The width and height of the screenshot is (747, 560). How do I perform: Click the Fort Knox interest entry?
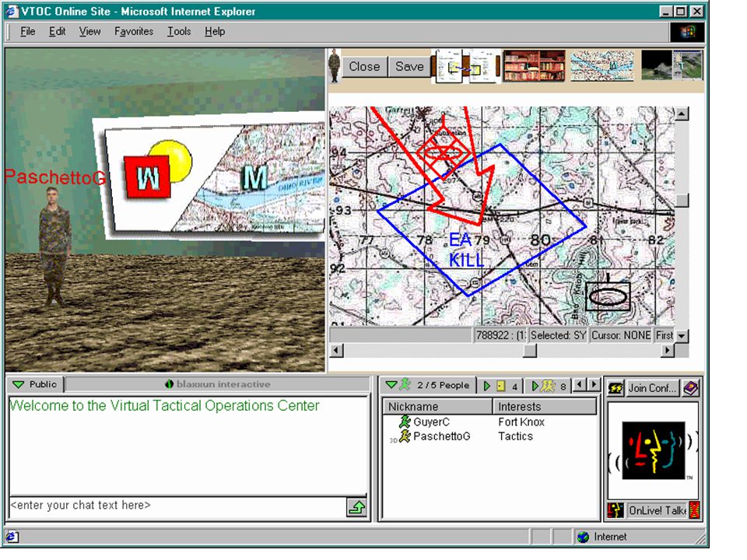coord(521,422)
